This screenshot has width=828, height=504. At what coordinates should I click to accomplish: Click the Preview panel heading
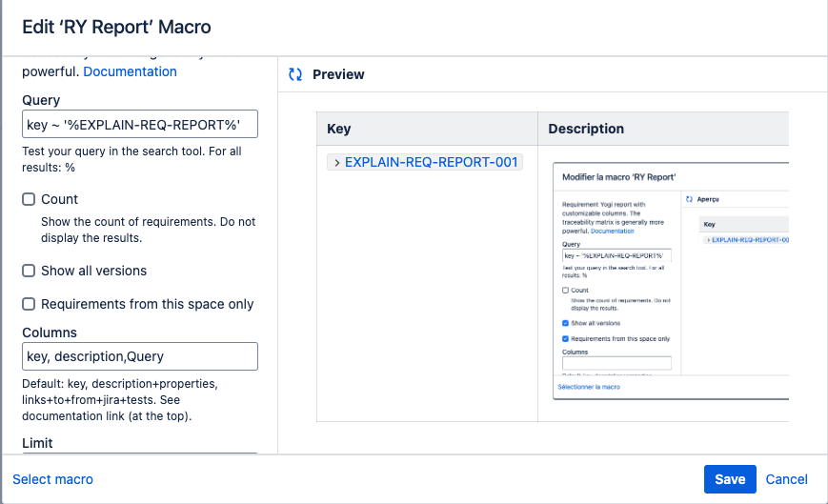click(x=338, y=74)
